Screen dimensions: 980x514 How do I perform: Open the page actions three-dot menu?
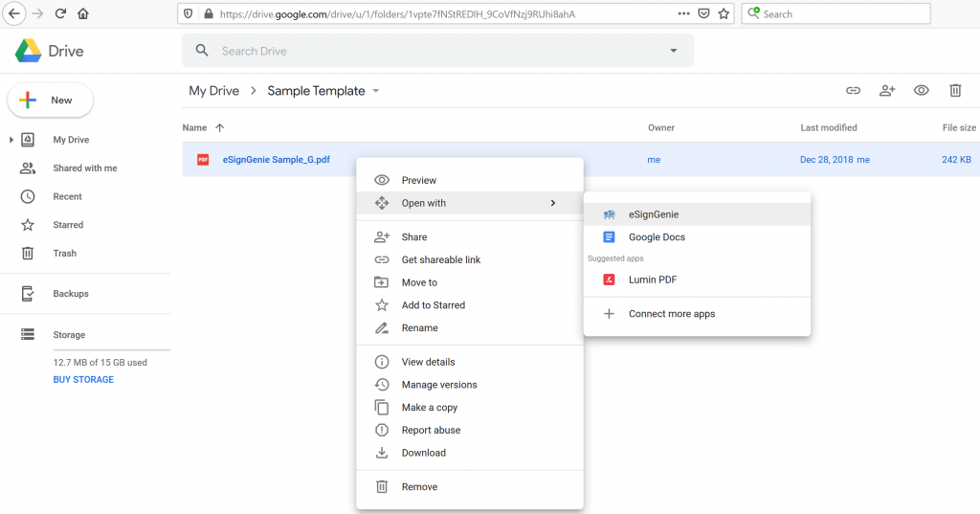point(683,13)
